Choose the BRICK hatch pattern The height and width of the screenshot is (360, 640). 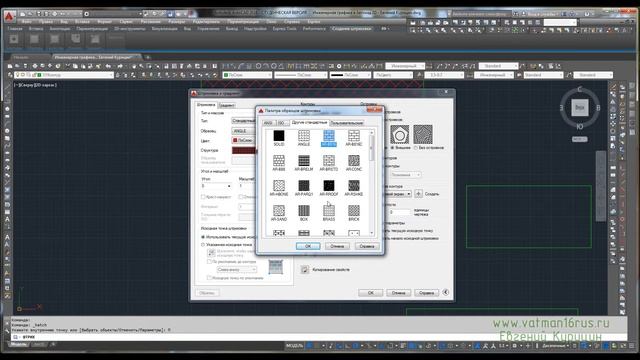coord(353,211)
